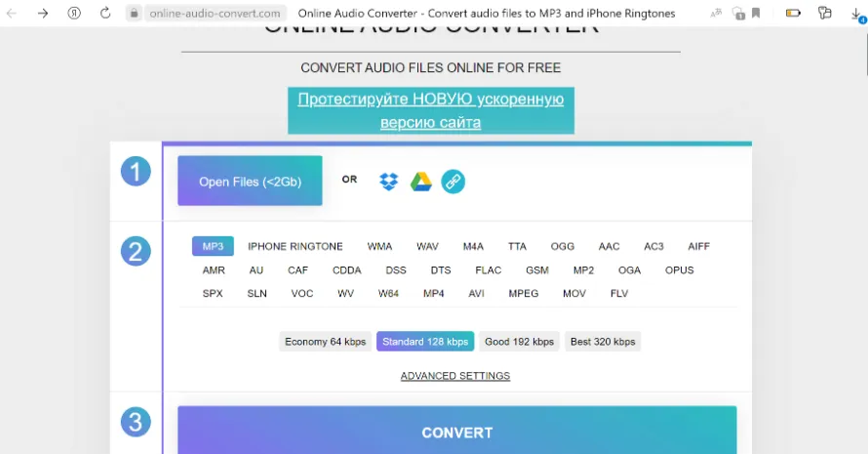Reload the page
The image size is (868, 454).
click(x=105, y=13)
